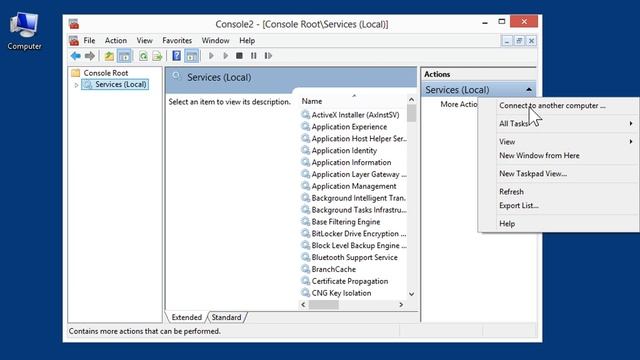Switch to the Standard tab
The image size is (640, 360).
226,317
